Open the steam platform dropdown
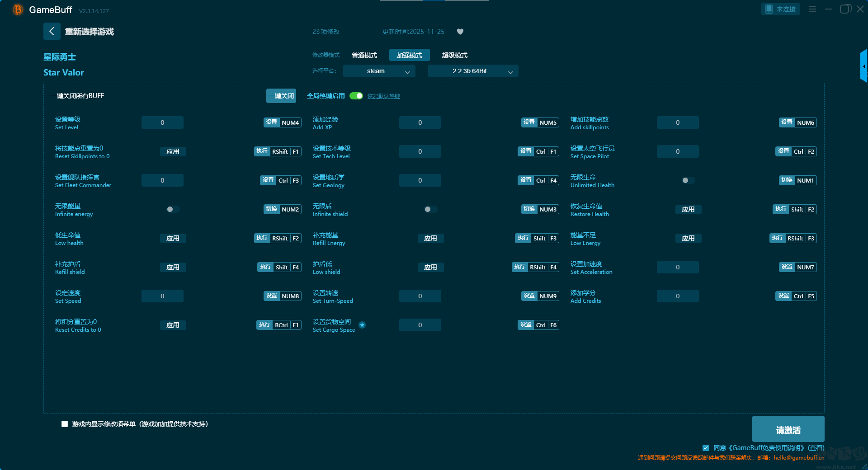The height and width of the screenshot is (470, 868). pos(379,71)
